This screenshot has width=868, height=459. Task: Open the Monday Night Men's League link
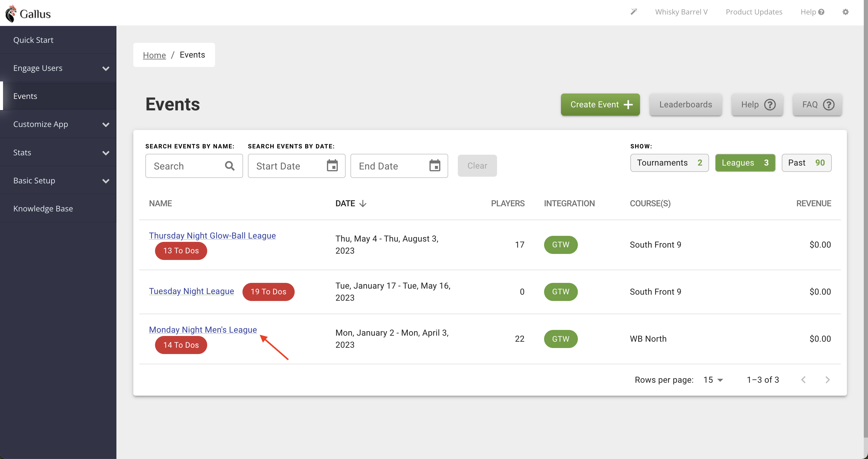203,330
